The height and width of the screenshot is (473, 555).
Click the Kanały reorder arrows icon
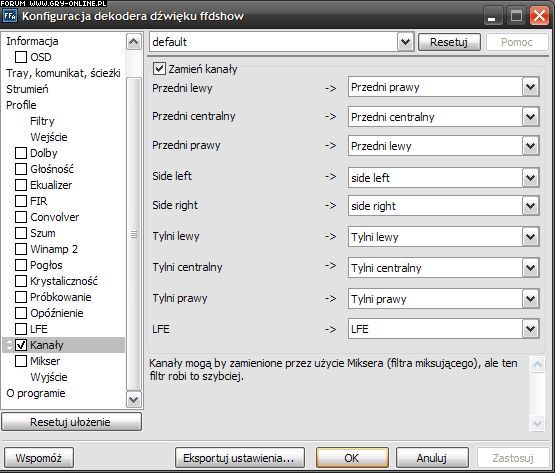10,345
